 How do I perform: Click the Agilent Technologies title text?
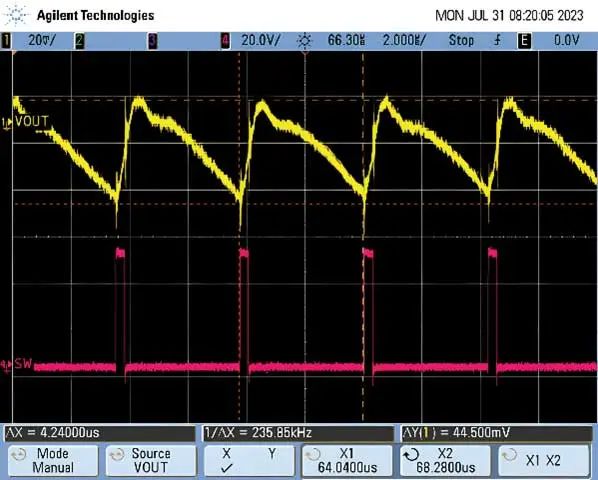click(96, 16)
